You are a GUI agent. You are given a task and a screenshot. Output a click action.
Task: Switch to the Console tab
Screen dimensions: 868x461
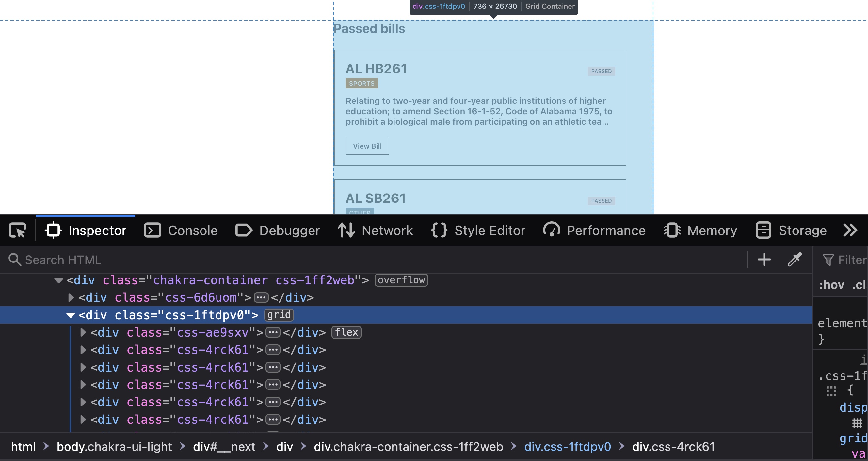pyautogui.click(x=181, y=230)
